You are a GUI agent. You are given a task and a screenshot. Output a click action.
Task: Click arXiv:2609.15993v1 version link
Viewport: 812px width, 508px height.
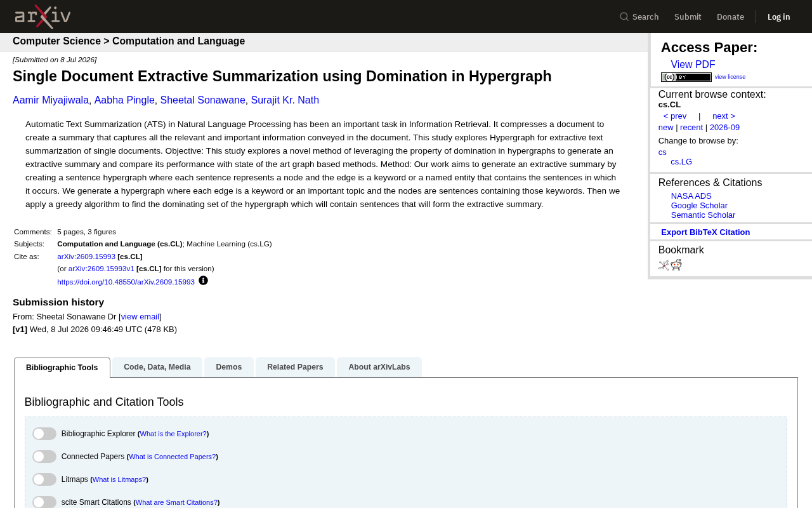point(101,269)
